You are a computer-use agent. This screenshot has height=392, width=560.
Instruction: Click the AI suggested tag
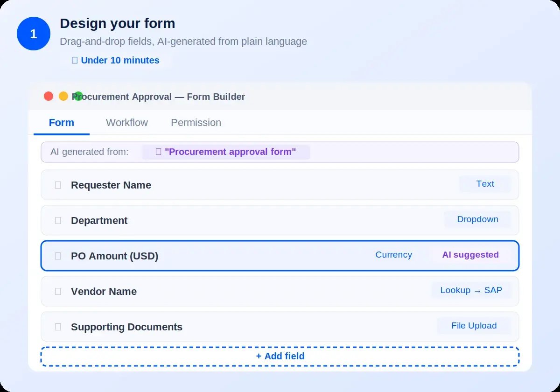(x=470, y=255)
